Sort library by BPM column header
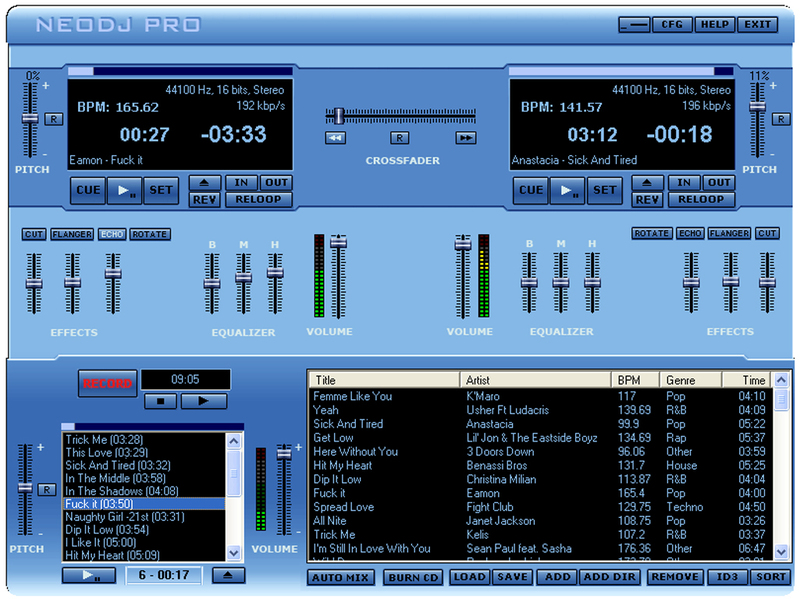 click(x=635, y=380)
